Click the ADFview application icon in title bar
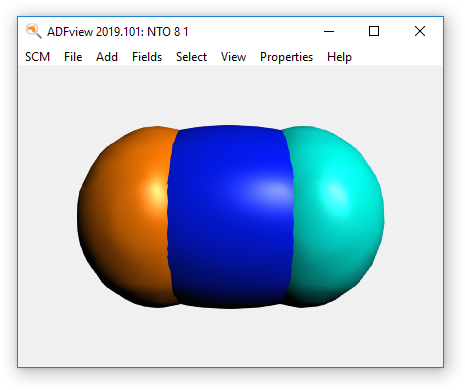The height and width of the screenshot is (390, 465). click(x=34, y=31)
